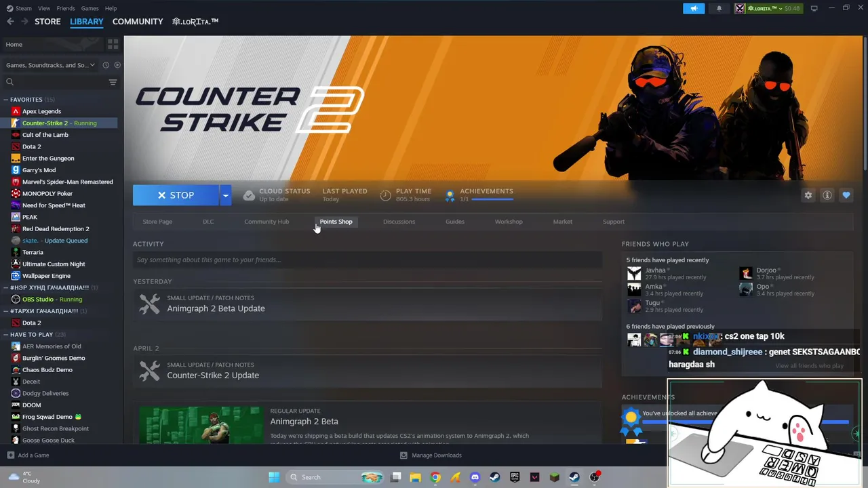
Task: Go to the STORE tab
Action: [x=47, y=22]
